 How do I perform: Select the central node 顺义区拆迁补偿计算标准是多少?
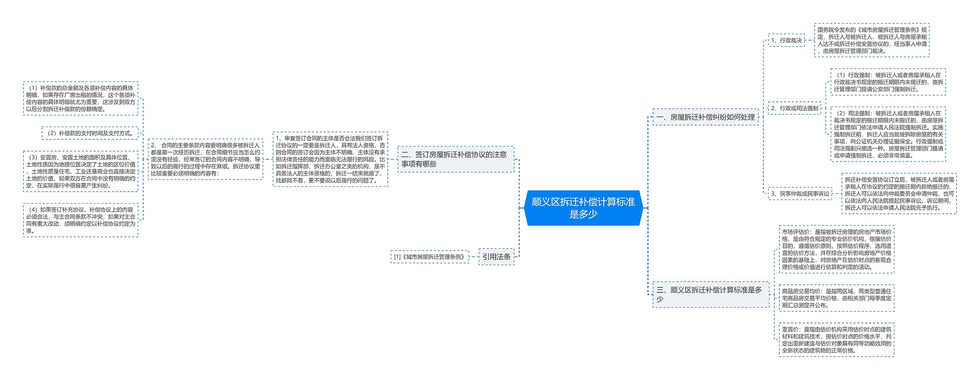[x=583, y=208]
